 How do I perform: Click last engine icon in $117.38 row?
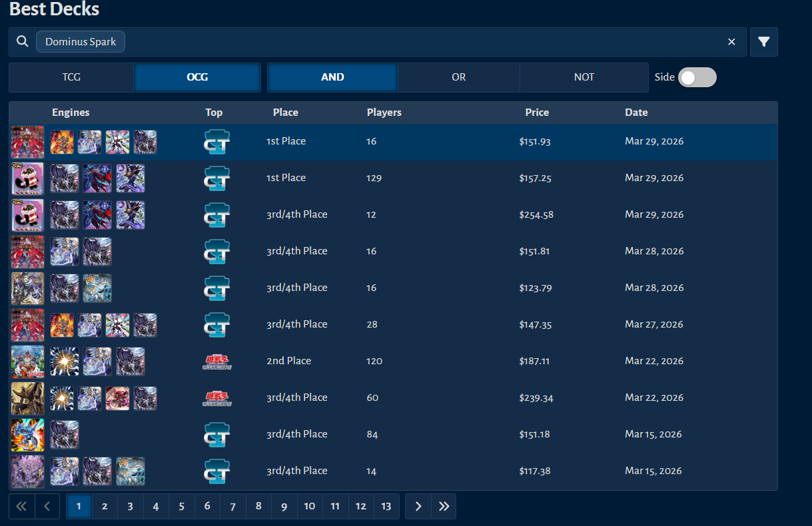(x=131, y=471)
